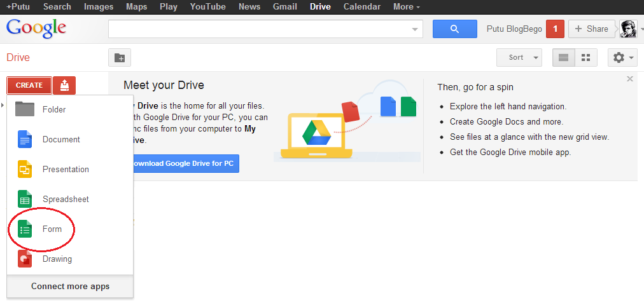Image resolution: width=644 pixels, height=305 pixels.
Task: Select Spreadsheet from create menu
Action: pos(70,200)
